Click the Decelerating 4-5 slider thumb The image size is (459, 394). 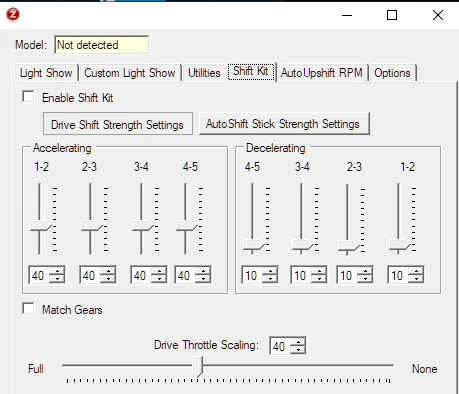click(253, 245)
